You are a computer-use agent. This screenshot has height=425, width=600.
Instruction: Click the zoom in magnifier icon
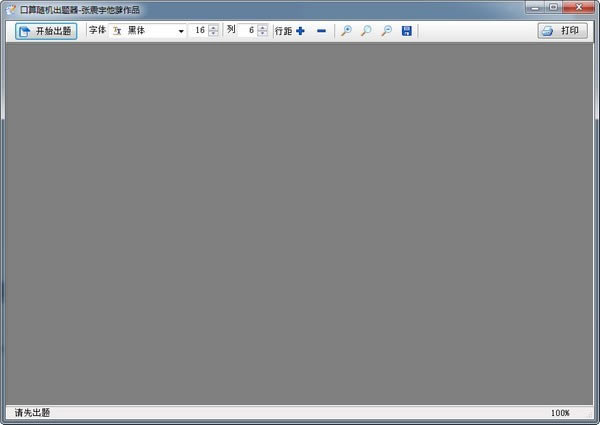(346, 31)
